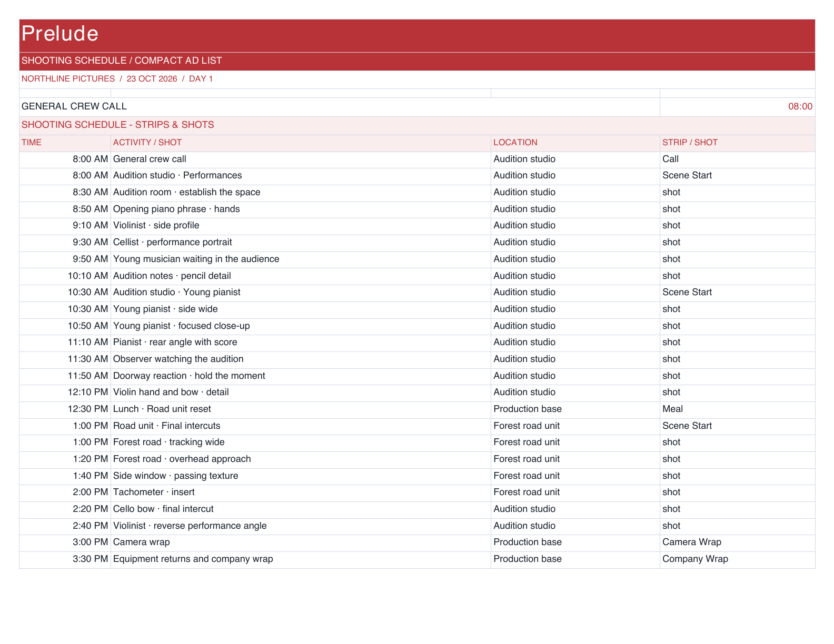Click the 'Company Wrap' strip cell
This screenshot has width=834, height=644.
737,559
